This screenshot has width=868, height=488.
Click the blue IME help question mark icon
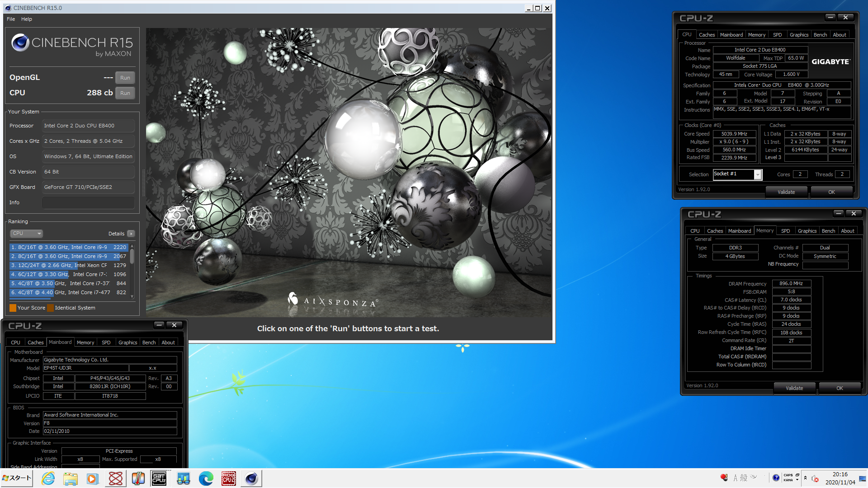(776, 478)
